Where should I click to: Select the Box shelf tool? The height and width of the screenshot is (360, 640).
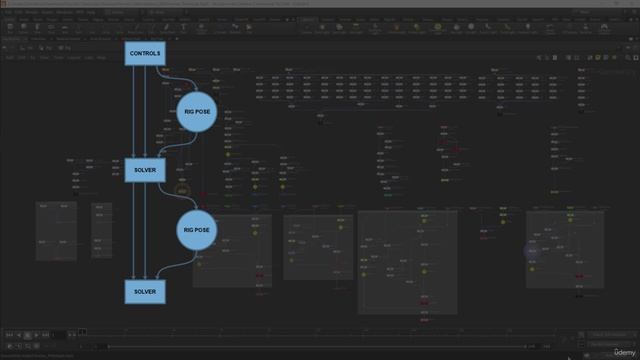(x=10, y=28)
